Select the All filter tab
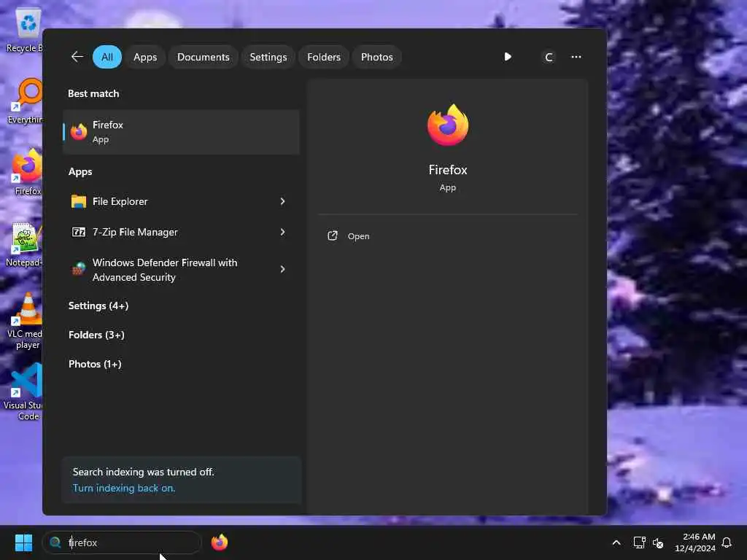The image size is (747, 560). coord(107,57)
